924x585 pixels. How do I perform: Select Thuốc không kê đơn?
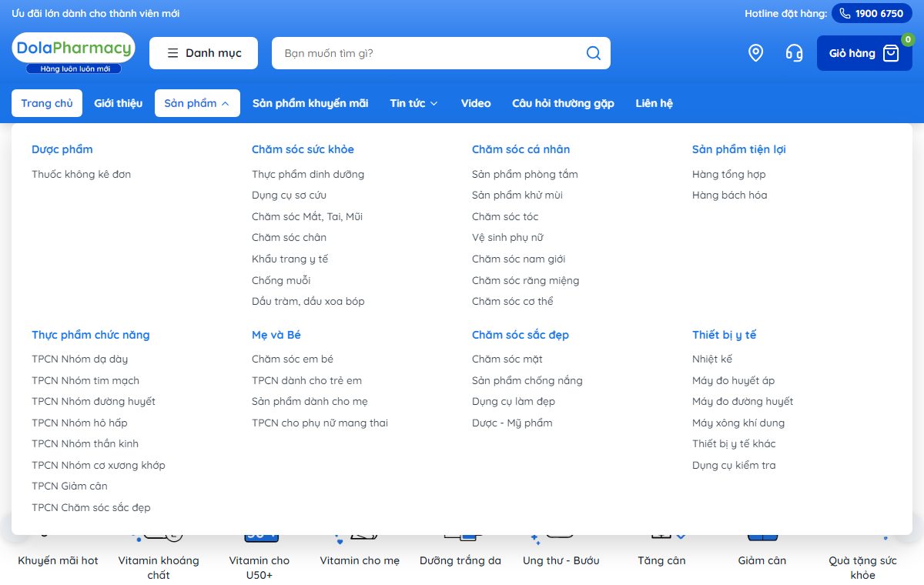[82, 174]
